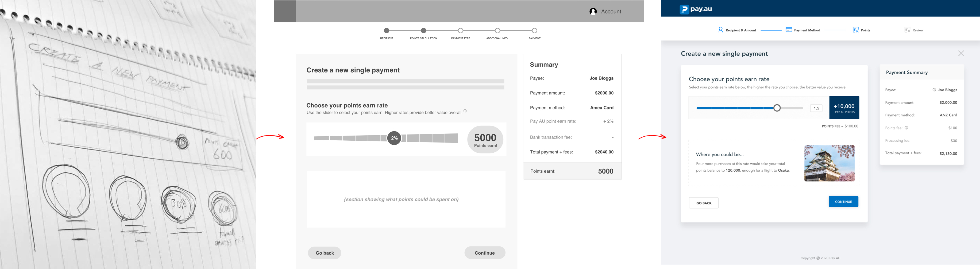Click the 1.5 rate input field
The width and height of the screenshot is (980, 269).
(816, 108)
